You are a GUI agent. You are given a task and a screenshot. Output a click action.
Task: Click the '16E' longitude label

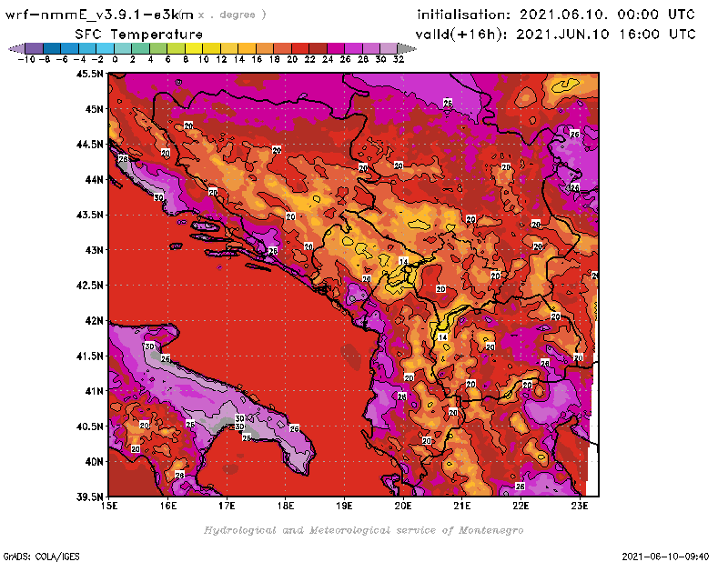[168, 506]
